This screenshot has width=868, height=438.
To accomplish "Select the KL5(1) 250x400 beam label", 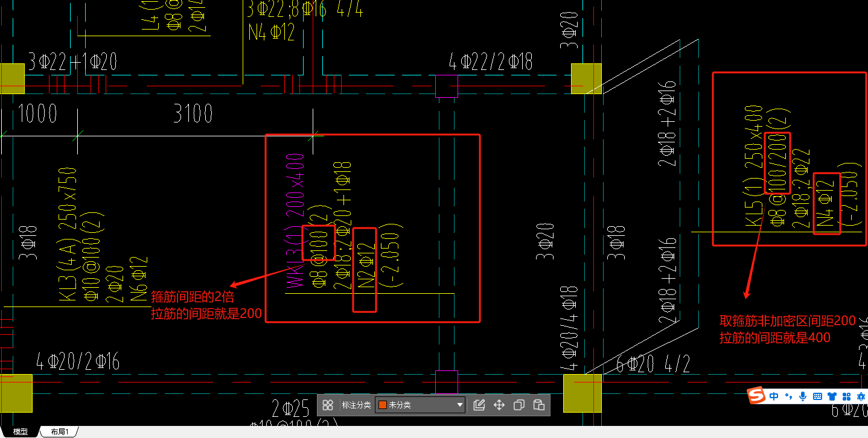I will click(x=755, y=166).
